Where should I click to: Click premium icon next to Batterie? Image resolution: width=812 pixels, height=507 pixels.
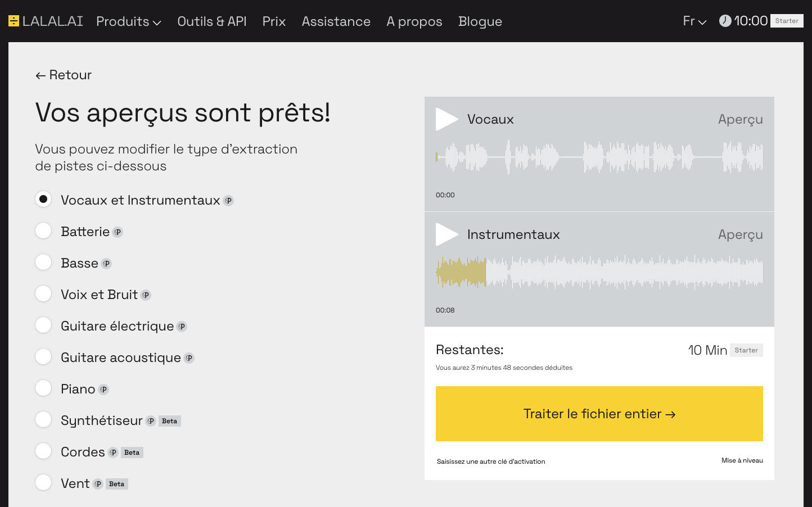click(118, 232)
